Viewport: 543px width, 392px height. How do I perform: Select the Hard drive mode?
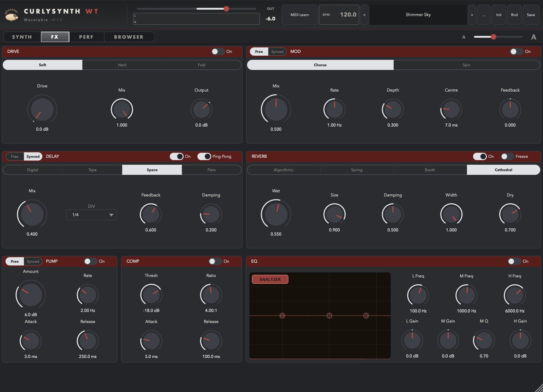tap(122, 65)
